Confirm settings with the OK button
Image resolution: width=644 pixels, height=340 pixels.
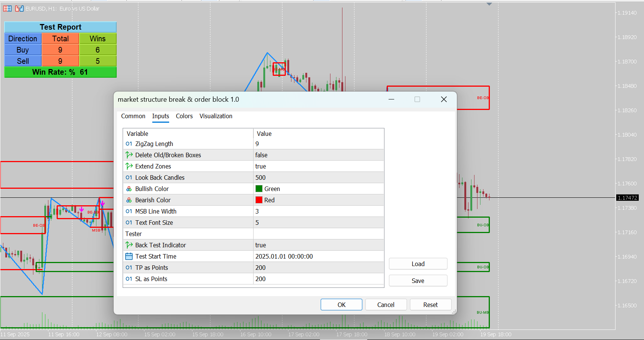(x=341, y=305)
